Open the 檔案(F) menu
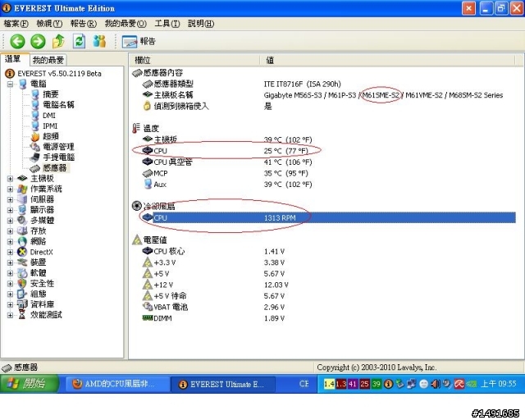Viewport: 525px width, 420px height. pos(16,24)
